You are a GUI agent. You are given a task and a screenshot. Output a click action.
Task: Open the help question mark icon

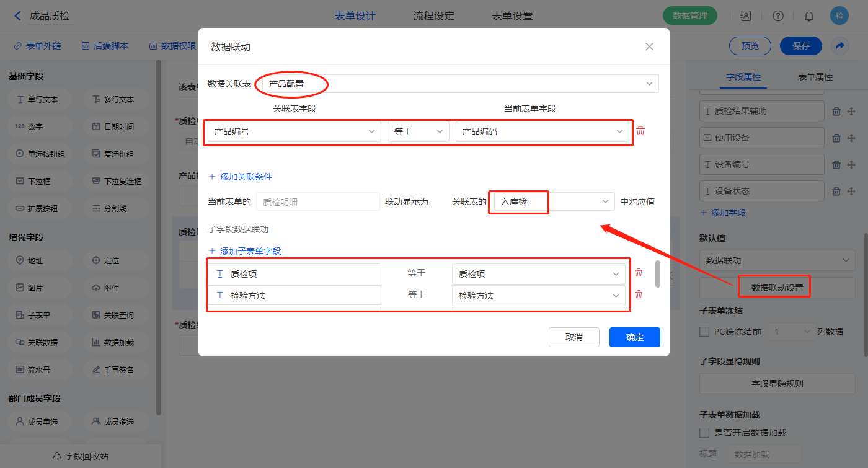[778, 16]
